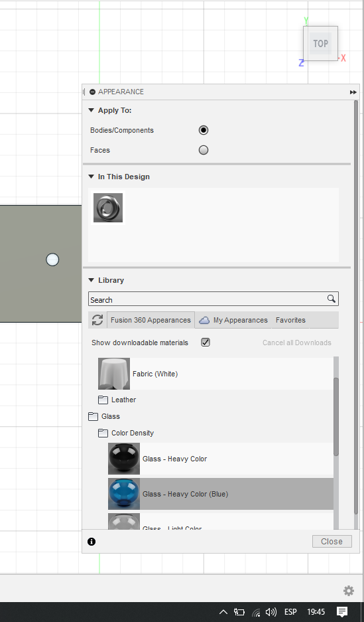Click the Fabric (White) label text
The image size is (364, 622).
[155, 374]
